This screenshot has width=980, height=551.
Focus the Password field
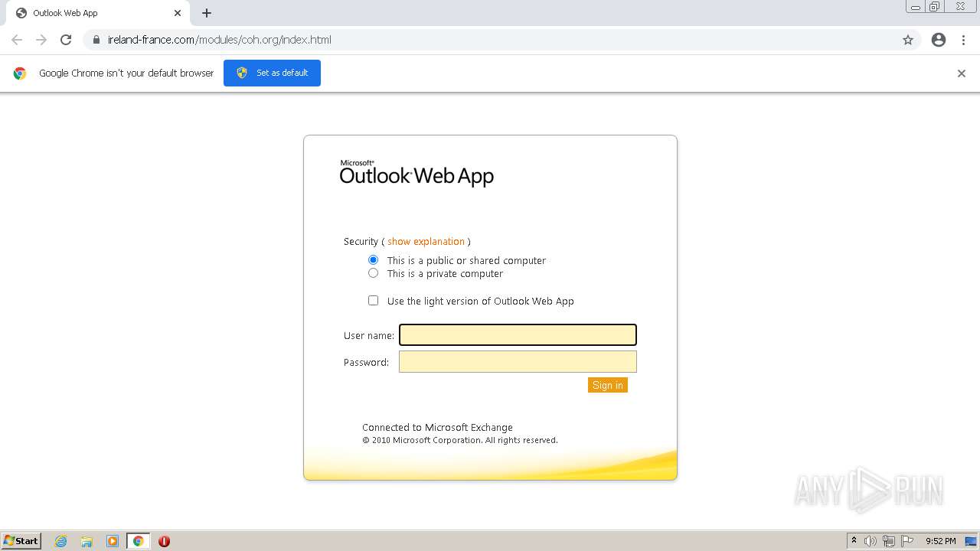coord(518,362)
